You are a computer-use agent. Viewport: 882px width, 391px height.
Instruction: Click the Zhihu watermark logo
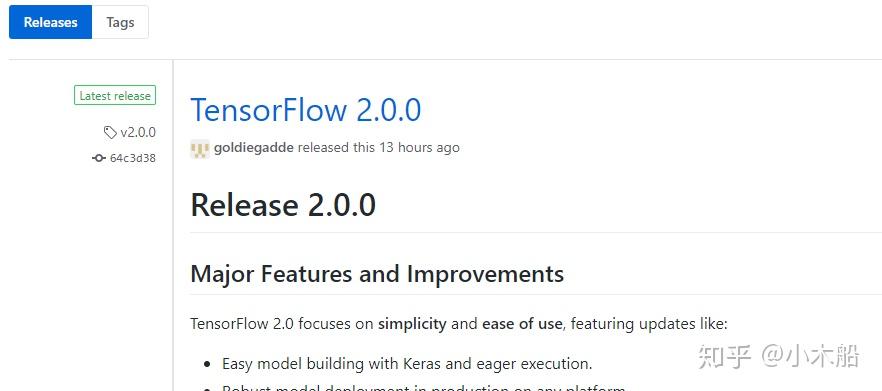point(725,357)
